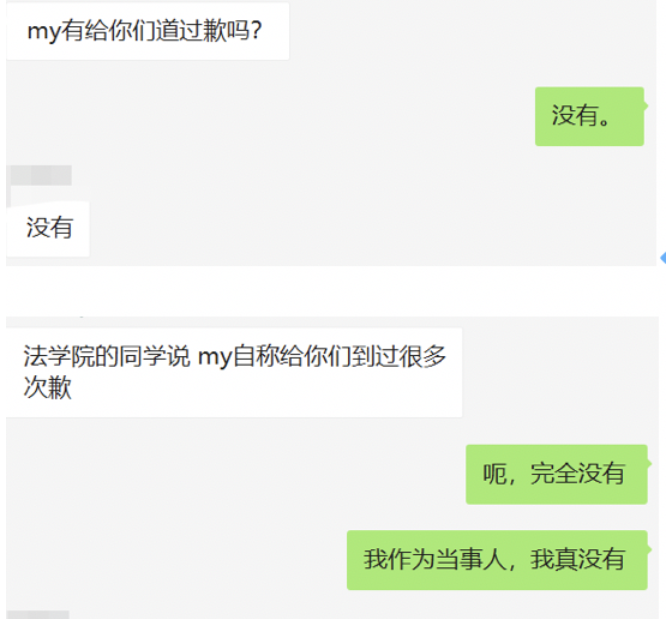
Task: Click the word '次歉' in the long message
Action: point(48,387)
